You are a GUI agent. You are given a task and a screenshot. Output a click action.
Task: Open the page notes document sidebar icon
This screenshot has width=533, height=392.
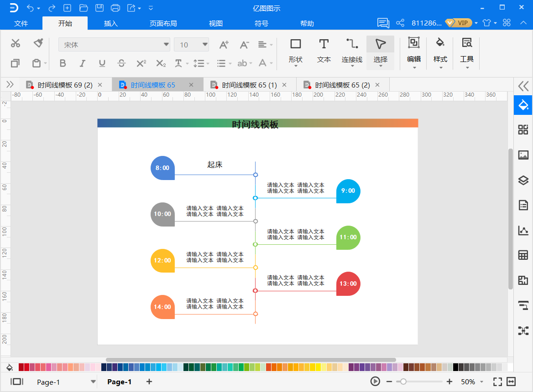(x=523, y=205)
